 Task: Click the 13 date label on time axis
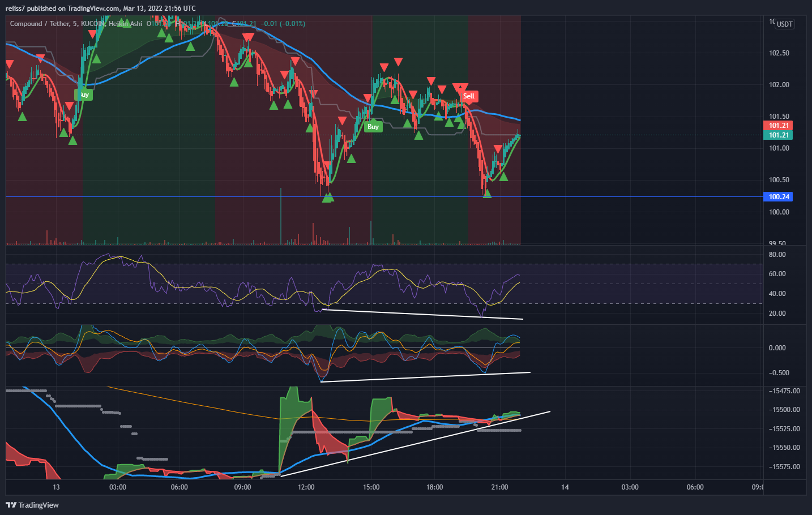(56, 487)
